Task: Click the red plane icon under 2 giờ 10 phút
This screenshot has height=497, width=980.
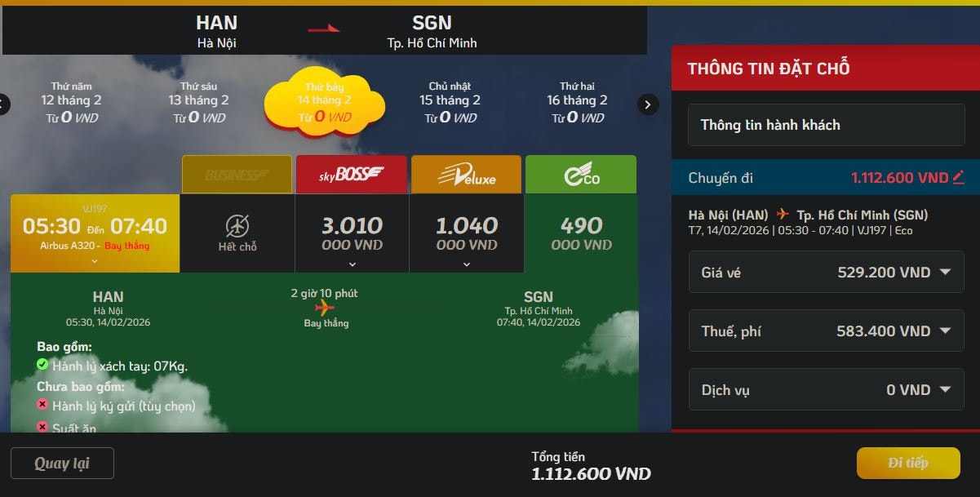Action: tap(325, 308)
